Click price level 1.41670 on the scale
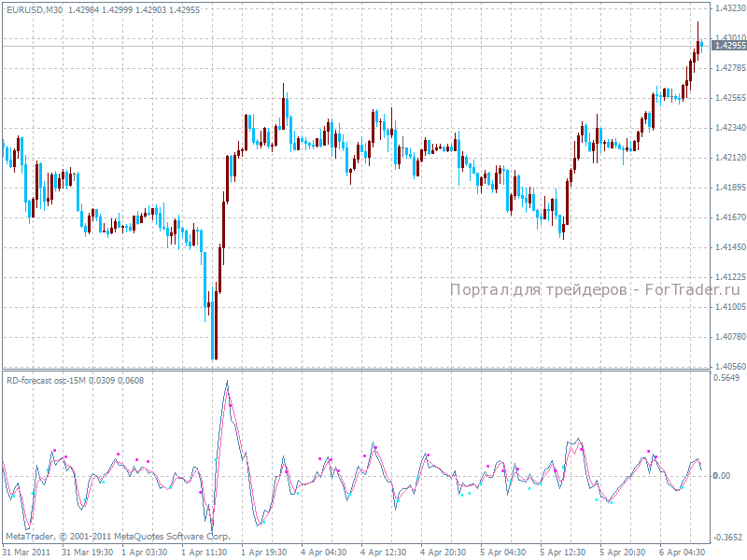Image resolution: width=747 pixels, height=560 pixels. [730, 217]
